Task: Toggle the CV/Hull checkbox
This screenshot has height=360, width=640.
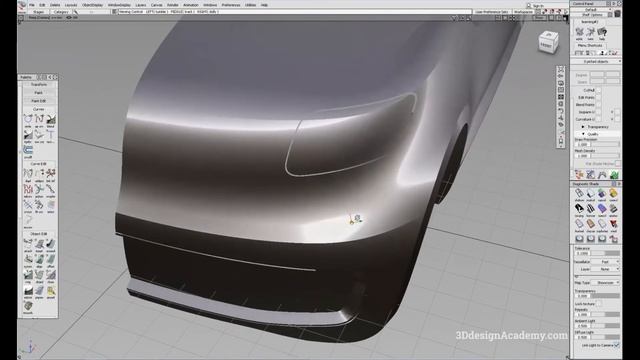Action: [x=598, y=90]
